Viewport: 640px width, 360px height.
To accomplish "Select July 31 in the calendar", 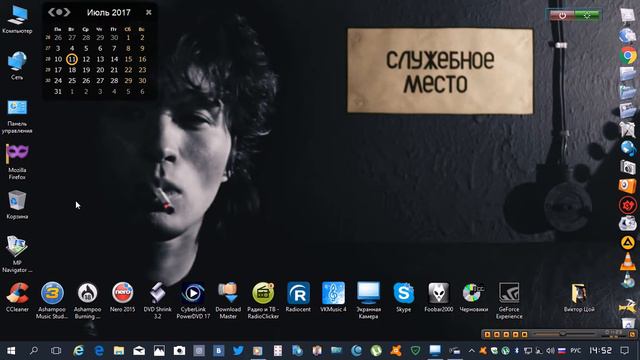I will tap(58, 91).
